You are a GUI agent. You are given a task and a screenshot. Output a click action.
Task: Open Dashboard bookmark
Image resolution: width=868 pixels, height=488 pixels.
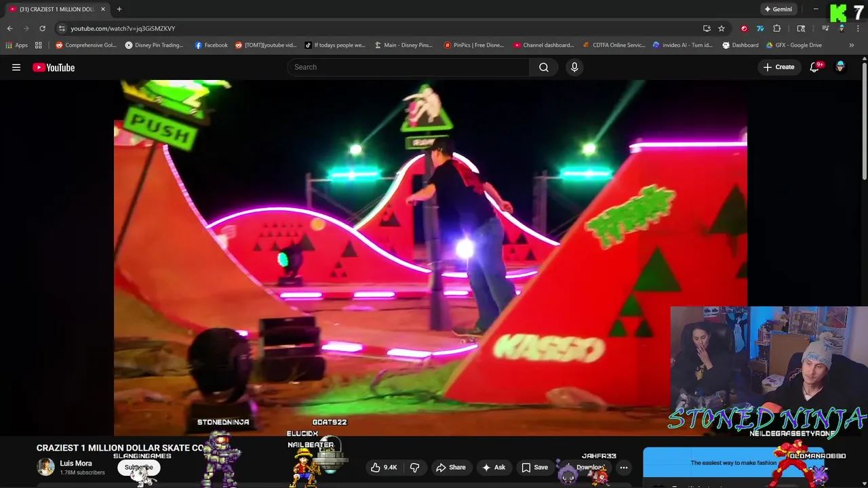[741, 45]
